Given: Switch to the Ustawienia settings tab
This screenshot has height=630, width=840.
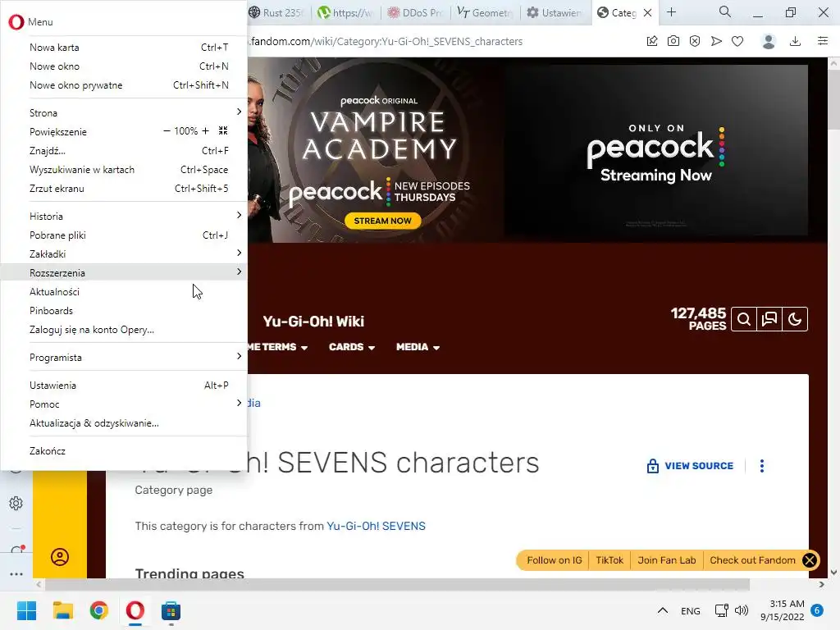Looking at the screenshot, I should [x=555, y=13].
